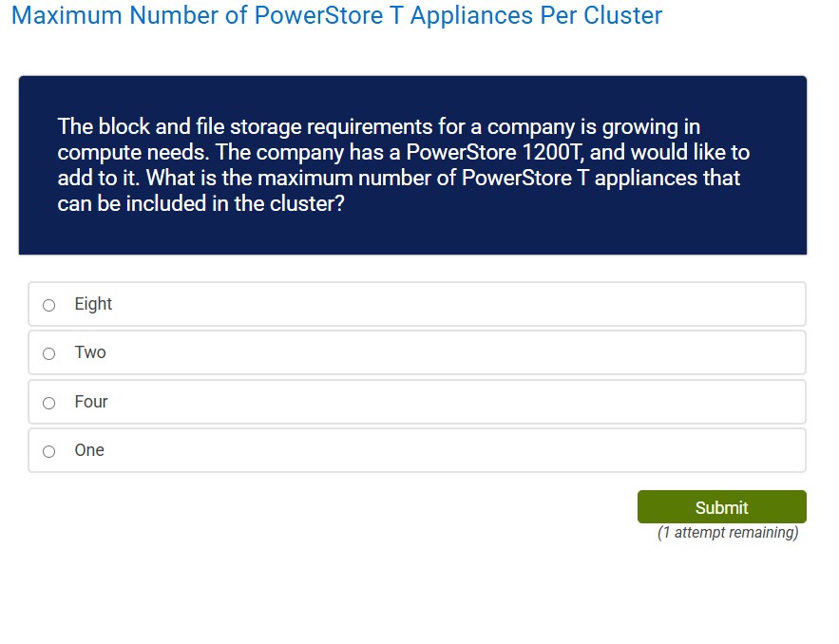The image size is (839, 644).
Task: Click the answer row labeled "Four"
Action: tap(415, 402)
